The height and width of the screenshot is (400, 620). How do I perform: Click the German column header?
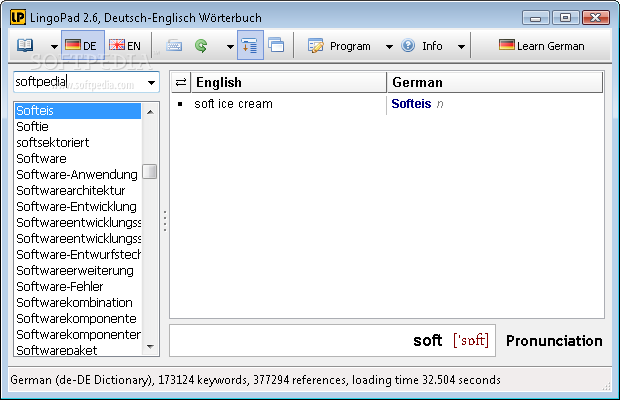(x=495, y=82)
